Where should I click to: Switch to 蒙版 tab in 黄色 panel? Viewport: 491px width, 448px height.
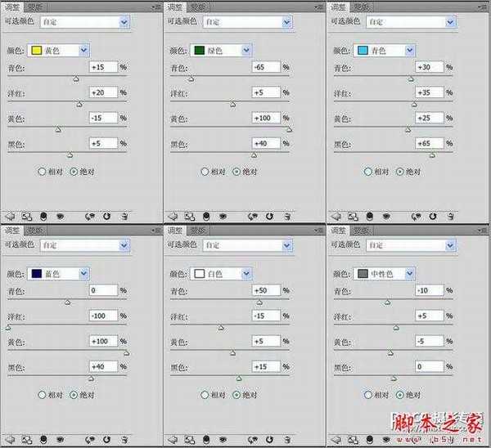click(x=34, y=7)
